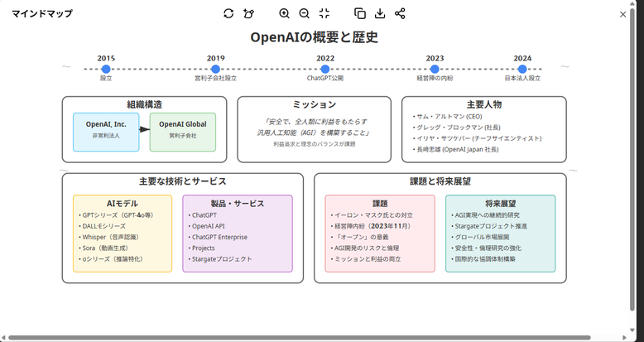Click AGI開発のリスクと倫理 item
The image size is (644, 342).
click(x=365, y=248)
